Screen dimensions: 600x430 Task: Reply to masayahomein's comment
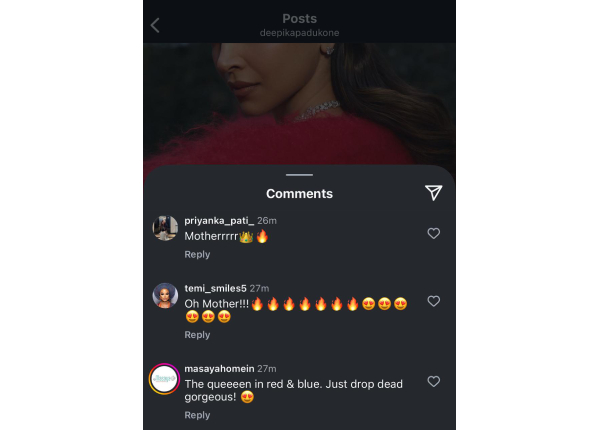[x=197, y=415]
